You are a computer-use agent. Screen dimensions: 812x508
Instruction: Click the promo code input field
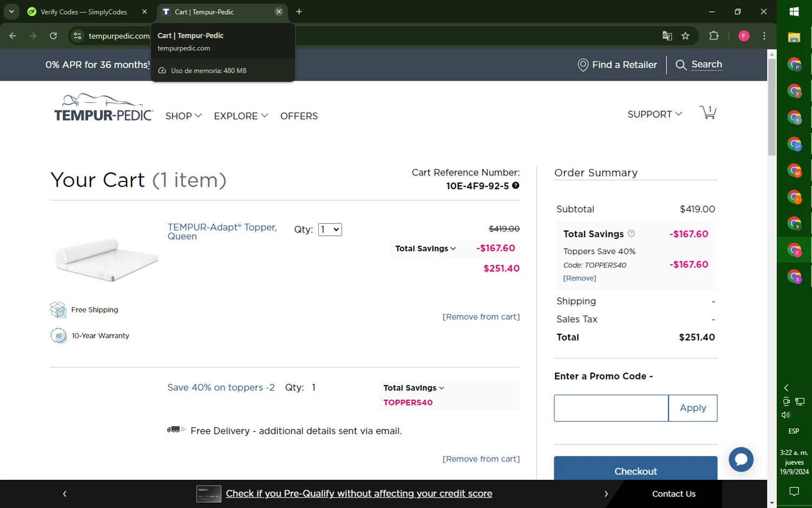pos(611,408)
